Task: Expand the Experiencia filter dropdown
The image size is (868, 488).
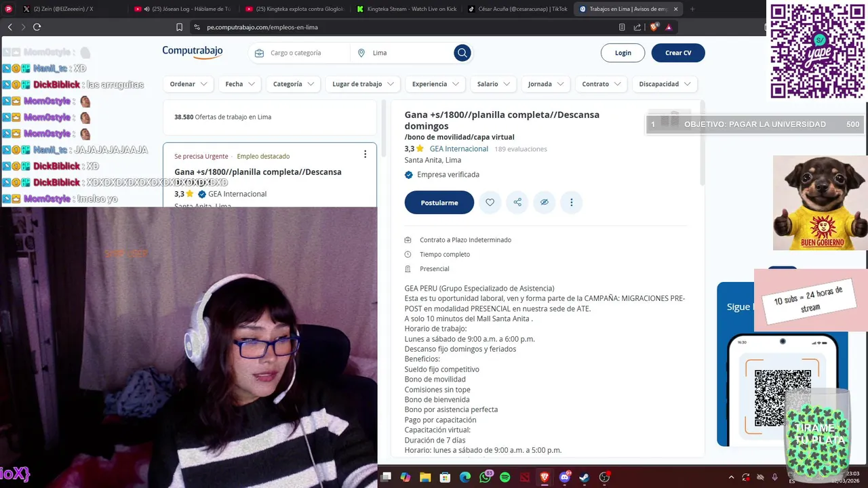Action: (x=435, y=84)
